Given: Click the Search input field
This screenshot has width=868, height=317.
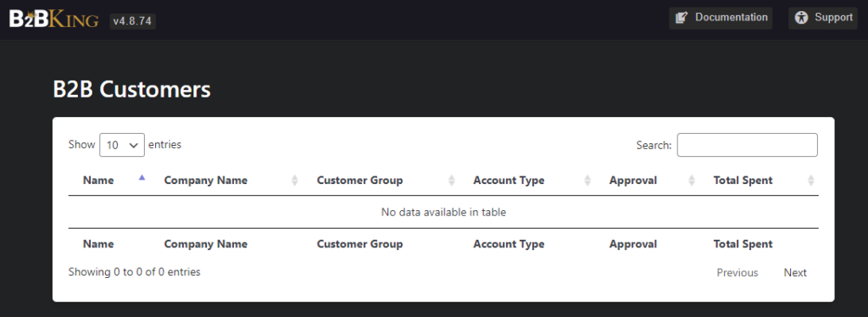Looking at the screenshot, I should (x=748, y=145).
